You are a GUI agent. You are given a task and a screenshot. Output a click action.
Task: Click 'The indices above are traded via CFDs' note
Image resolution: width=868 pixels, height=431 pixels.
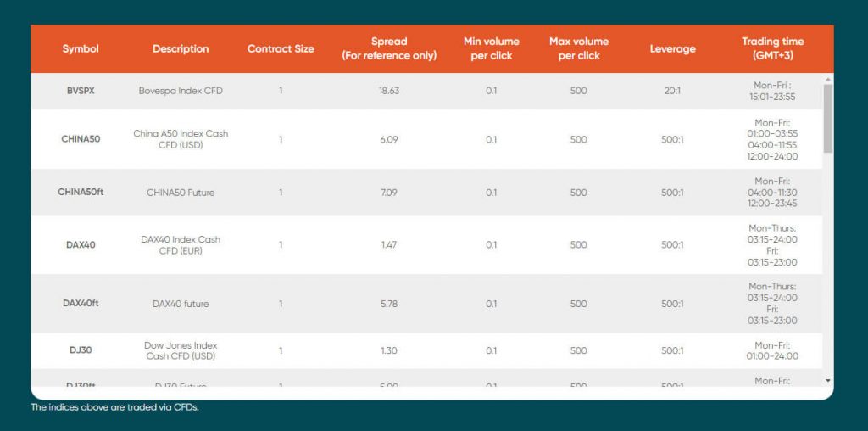point(114,407)
